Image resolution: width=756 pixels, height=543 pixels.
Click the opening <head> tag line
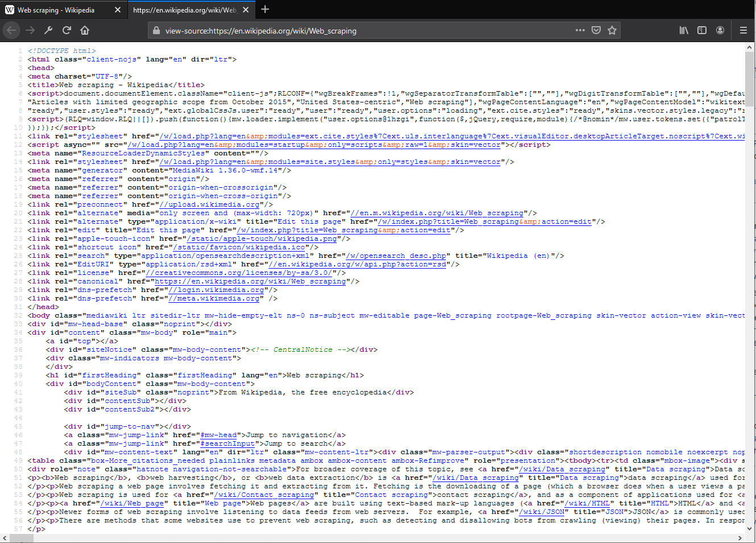pos(41,68)
